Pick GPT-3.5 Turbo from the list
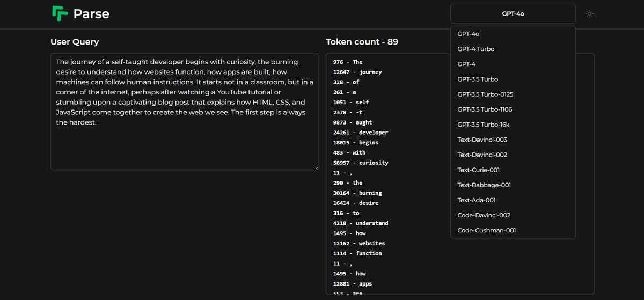The height and width of the screenshot is (300, 644). pos(478,79)
